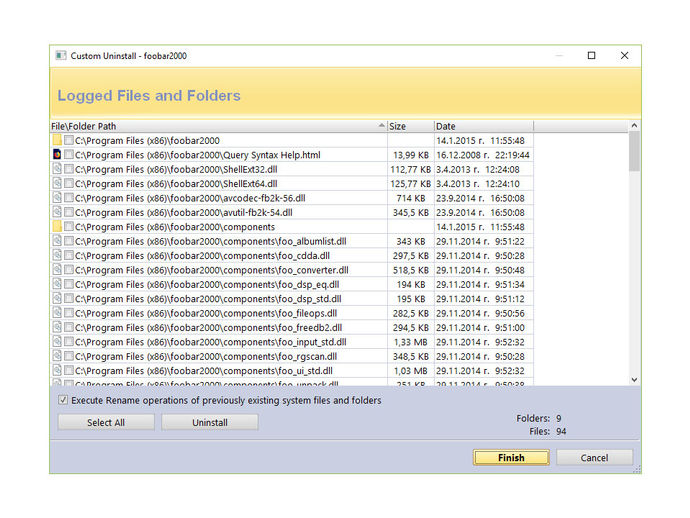Click size value 518,5 KB
The image size is (690, 518).
411,270
